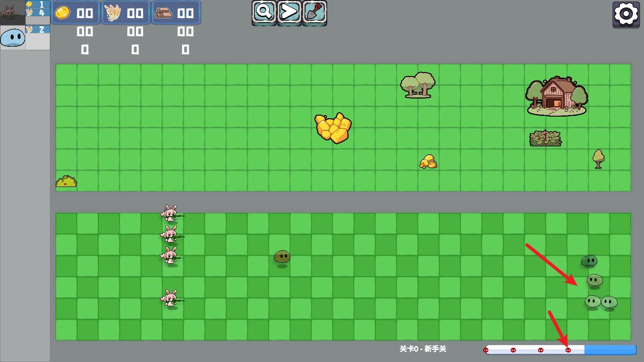
Task: Select the blue slime unit card
Action: click(13, 38)
